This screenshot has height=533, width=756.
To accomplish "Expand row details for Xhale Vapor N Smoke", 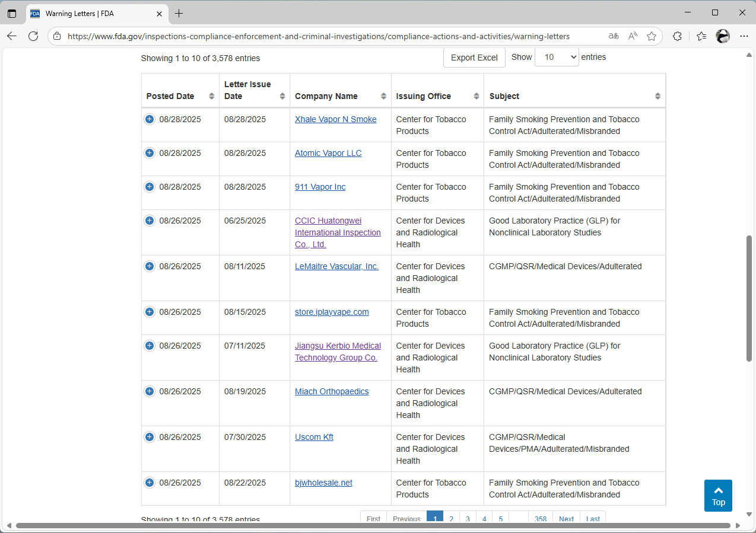I will click(150, 119).
